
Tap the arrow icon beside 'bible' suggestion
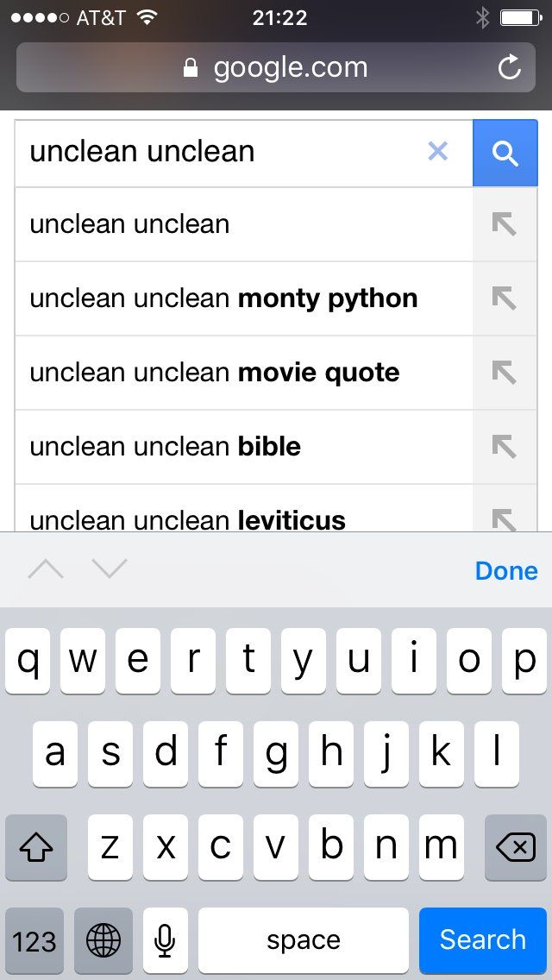[x=504, y=447]
